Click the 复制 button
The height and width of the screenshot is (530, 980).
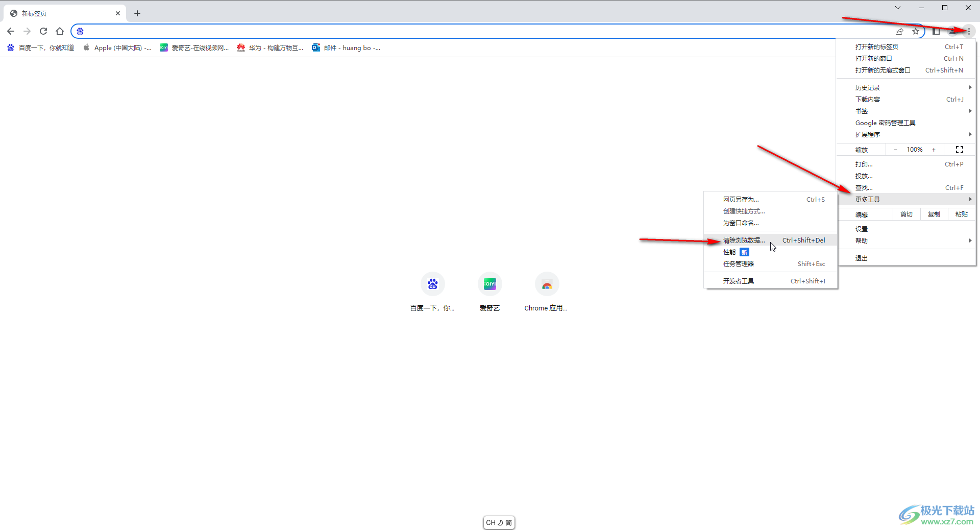[934, 214]
